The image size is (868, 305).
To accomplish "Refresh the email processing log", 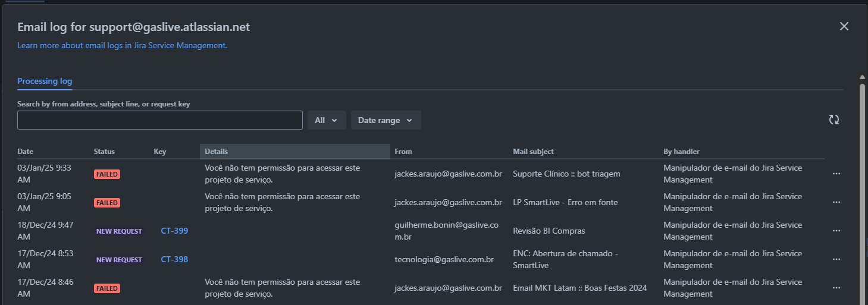I will 834,120.
